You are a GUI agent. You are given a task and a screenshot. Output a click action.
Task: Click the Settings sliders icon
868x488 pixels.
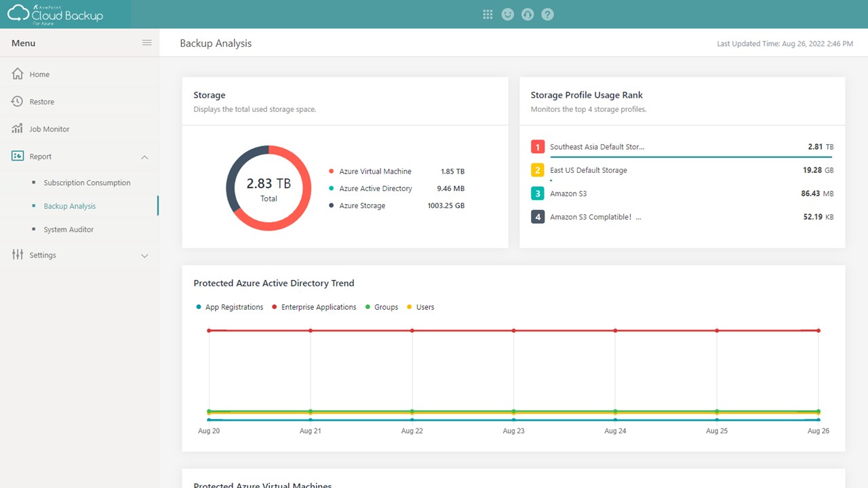coord(18,255)
